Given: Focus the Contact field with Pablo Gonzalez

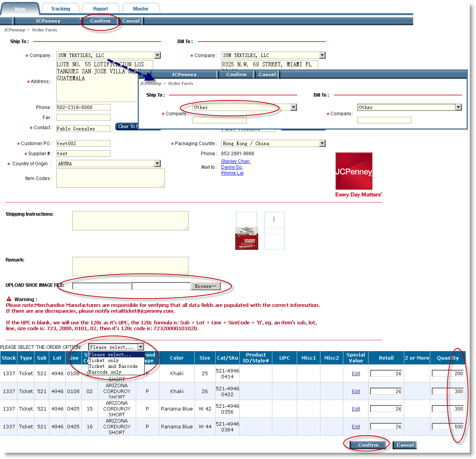Looking at the screenshot, I should pos(83,128).
